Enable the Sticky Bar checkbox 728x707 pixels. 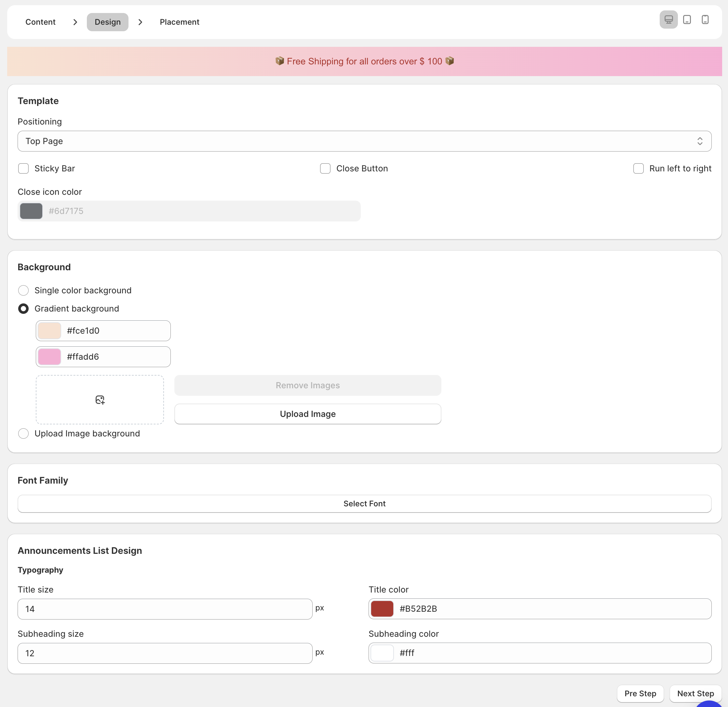click(23, 168)
